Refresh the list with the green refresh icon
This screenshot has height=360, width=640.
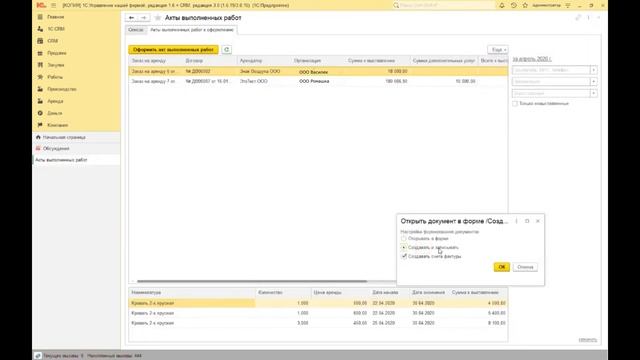click(x=227, y=49)
